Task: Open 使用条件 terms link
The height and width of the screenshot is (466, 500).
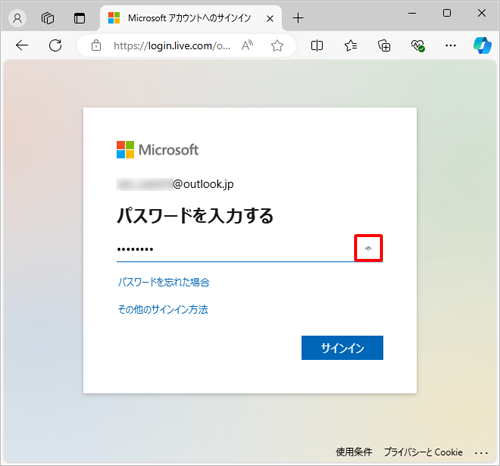Action: (x=354, y=452)
